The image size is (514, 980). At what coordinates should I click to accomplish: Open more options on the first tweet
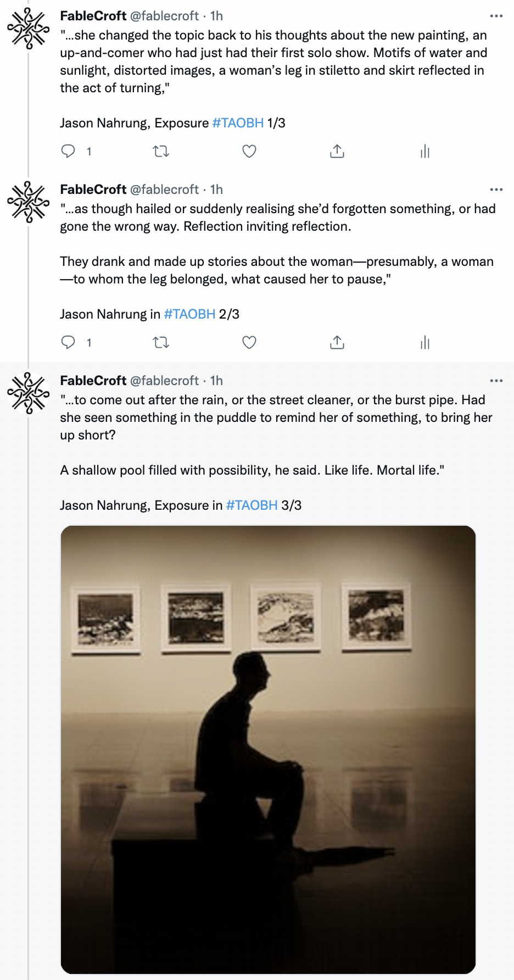496,16
